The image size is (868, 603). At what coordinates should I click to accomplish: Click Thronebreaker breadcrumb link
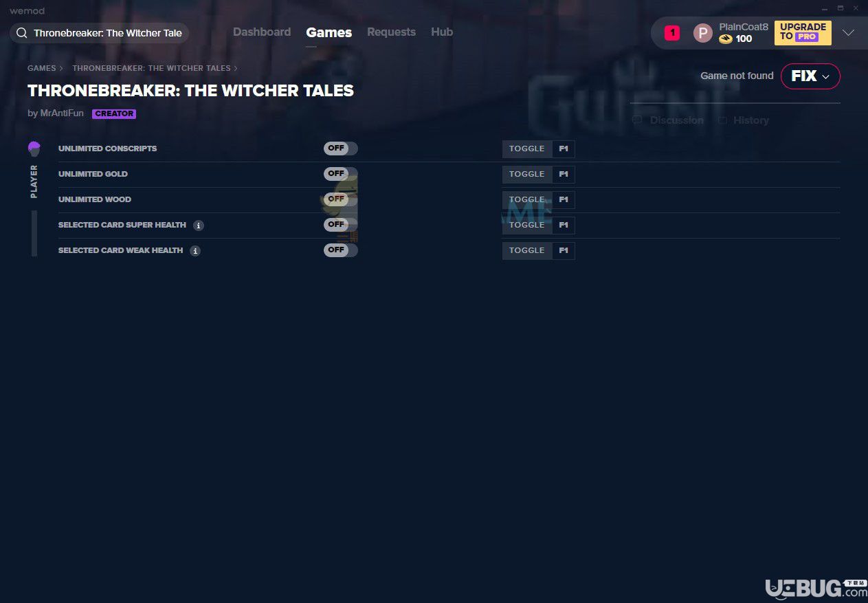151,69
